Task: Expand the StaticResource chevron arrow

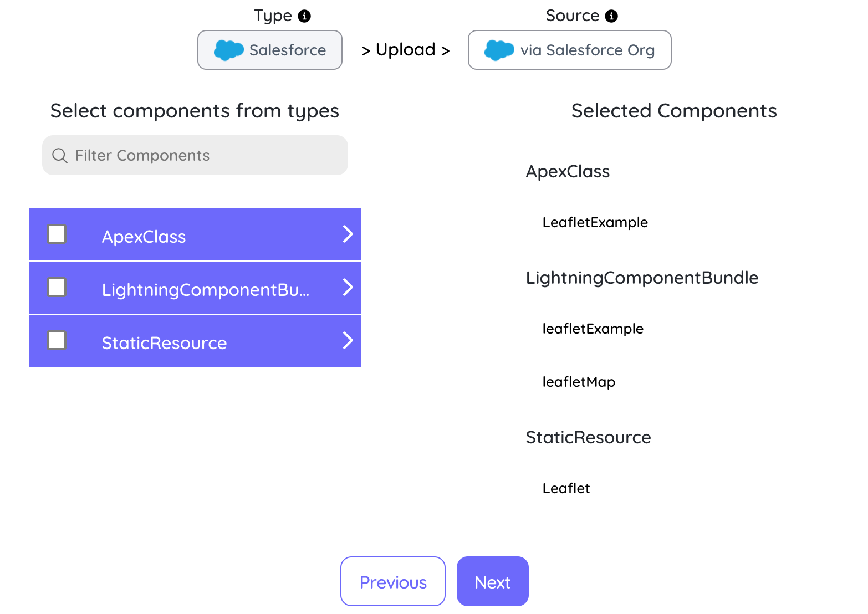Action: [348, 340]
